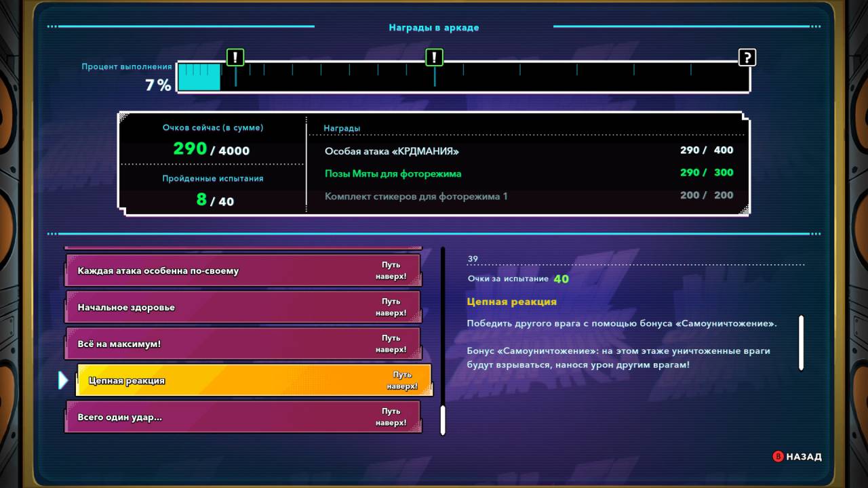The height and width of the screenshot is (488, 868).
Task: Click the middle exclamation marker on progress bar
Action: pyautogui.click(x=434, y=58)
